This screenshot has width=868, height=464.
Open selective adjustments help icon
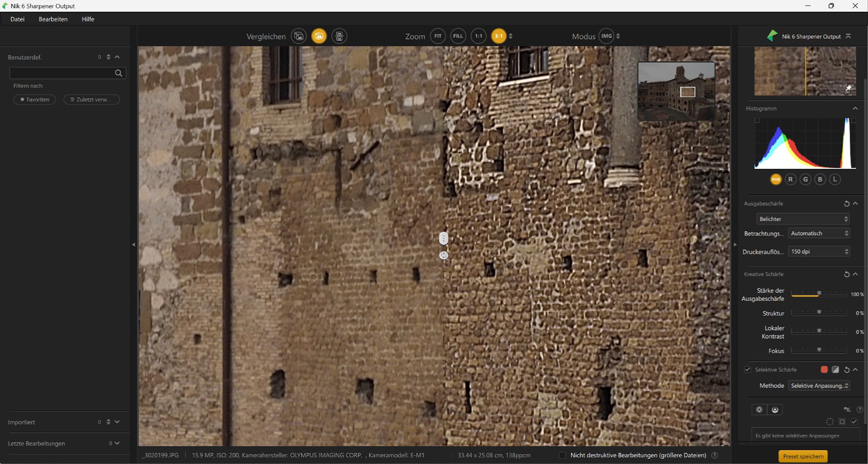pos(859,410)
